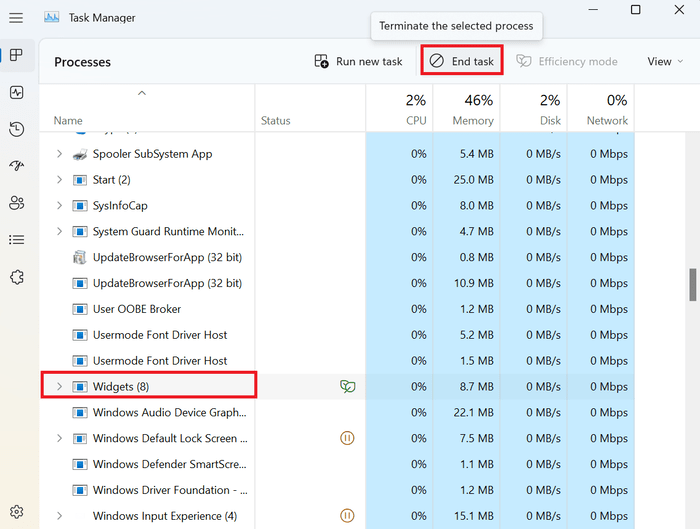The height and width of the screenshot is (529, 700).
Task: Expand System Guard Runtime Monitor group
Action: [59, 232]
